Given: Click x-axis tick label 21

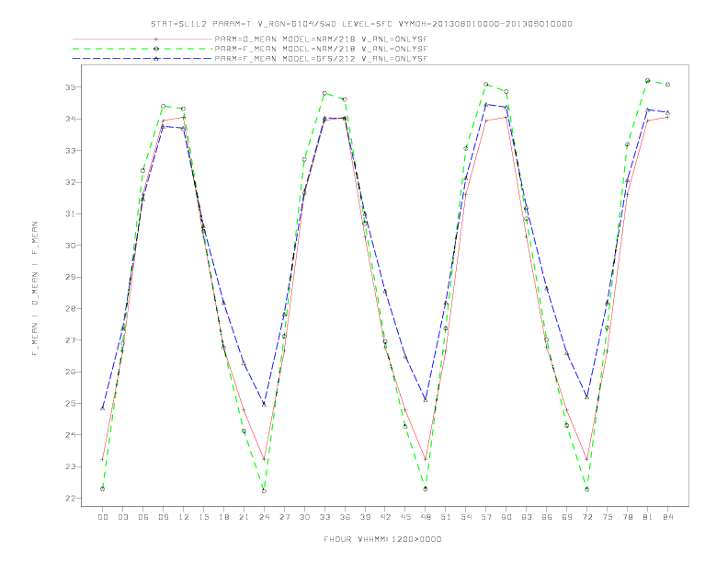Looking at the screenshot, I should click(x=244, y=517).
